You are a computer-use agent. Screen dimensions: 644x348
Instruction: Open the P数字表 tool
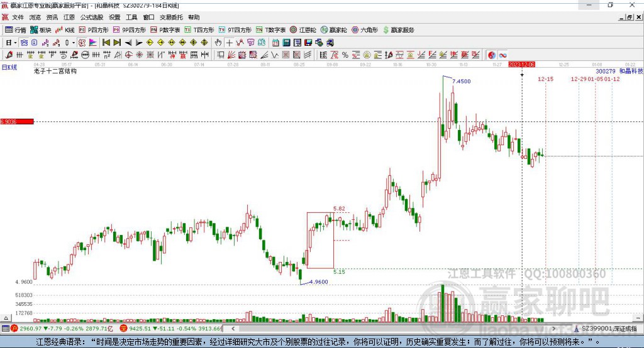[165, 30]
